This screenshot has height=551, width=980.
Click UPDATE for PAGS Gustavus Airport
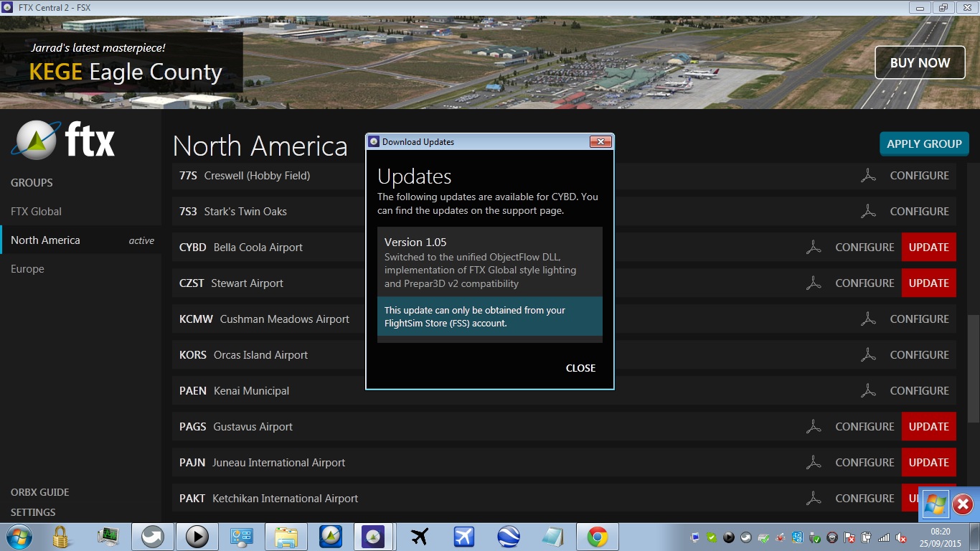pos(929,427)
